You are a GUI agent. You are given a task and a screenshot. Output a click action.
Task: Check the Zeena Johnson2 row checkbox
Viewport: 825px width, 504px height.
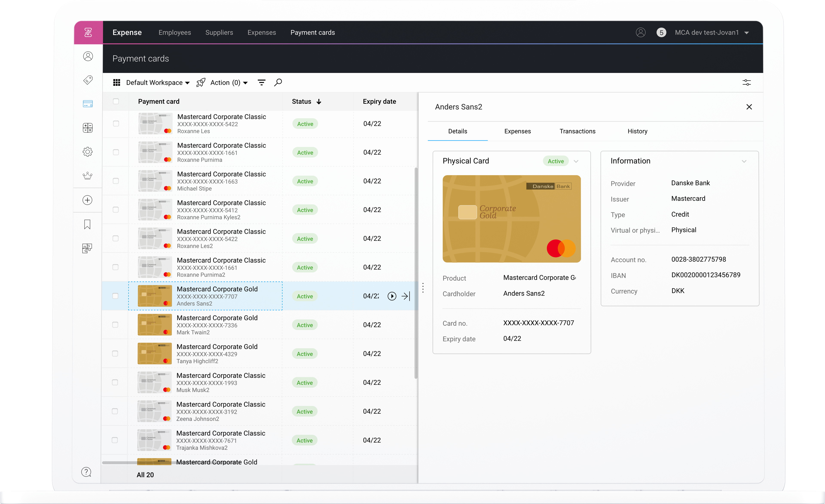pos(115,411)
